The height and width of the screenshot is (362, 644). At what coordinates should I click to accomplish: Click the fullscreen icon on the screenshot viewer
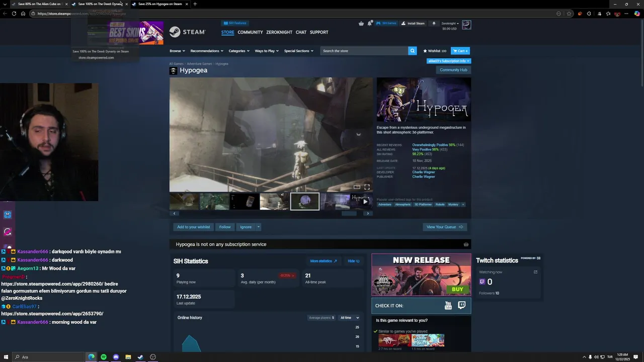pyautogui.click(x=367, y=187)
